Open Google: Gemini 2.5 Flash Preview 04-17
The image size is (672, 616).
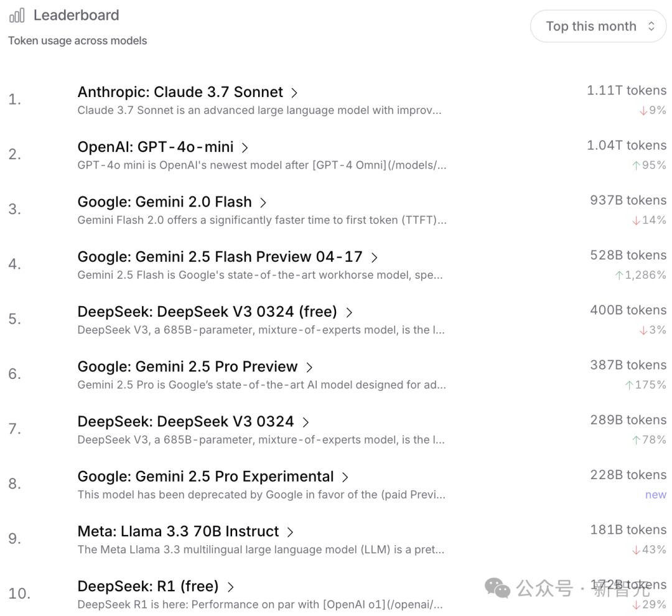(x=220, y=257)
